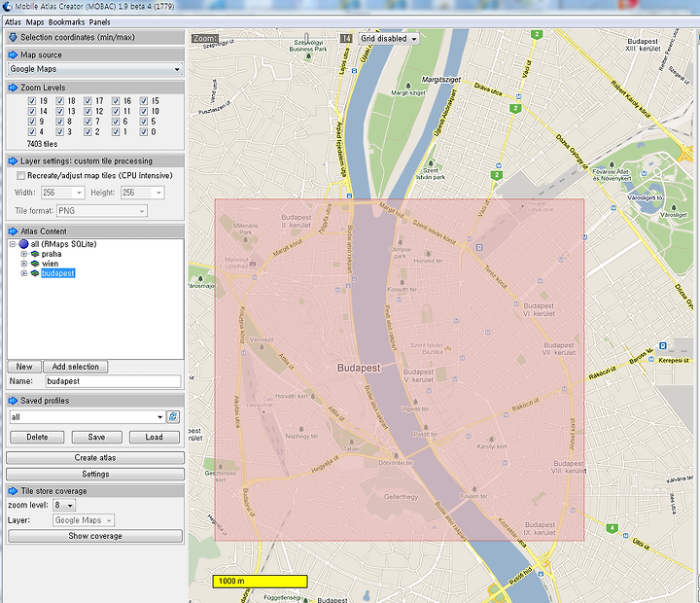700x603 pixels.
Task: Click the green route 2 marker near Margitsziget
Action: point(515,108)
